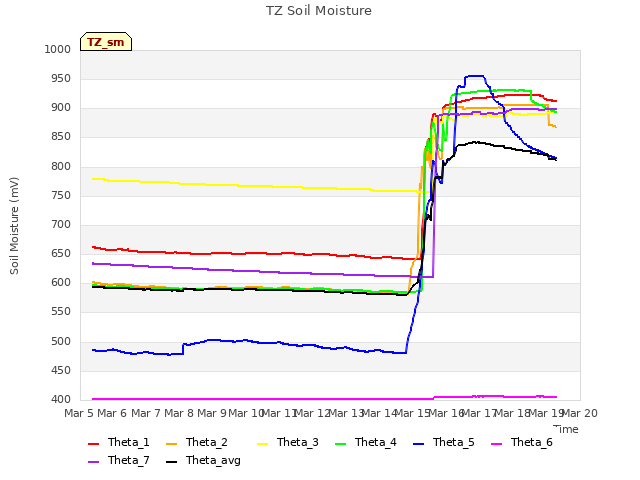Toggle Theta_7 series in legend
Viewport: 640px width, 480px height.
119,460
